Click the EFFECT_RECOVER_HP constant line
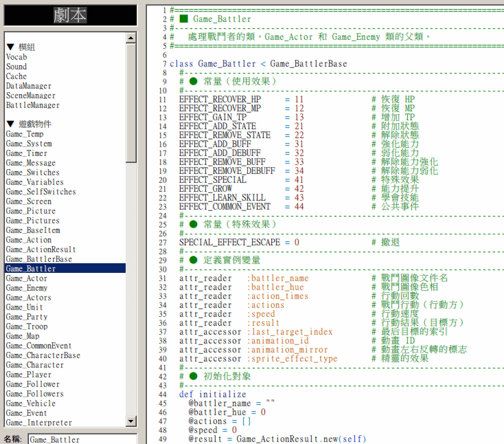This screenshot has height=444, width=504. pyautogui.click(x=241, y=100)
